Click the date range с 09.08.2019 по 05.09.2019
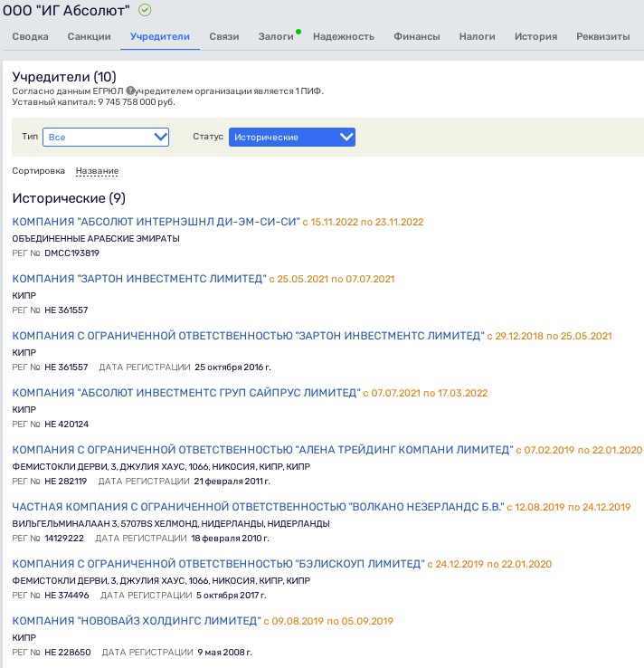Image resolution: width=644 pixels, height=668 pixels. [328, 622]
